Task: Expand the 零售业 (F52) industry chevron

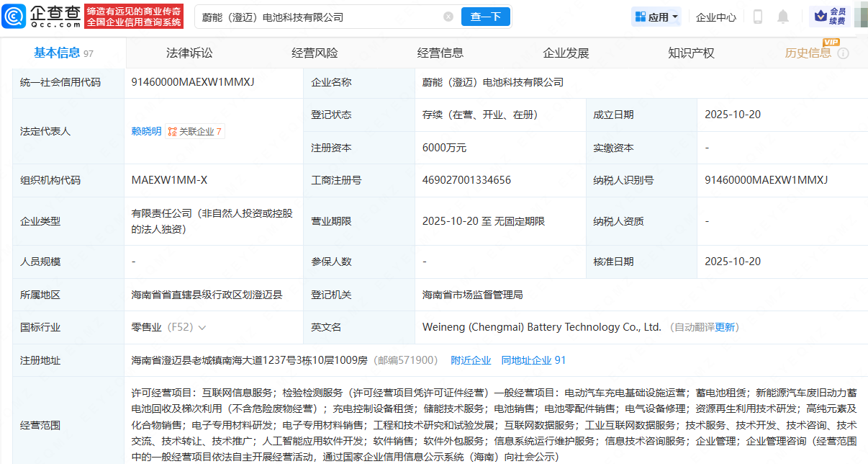Action: (202, 328)
